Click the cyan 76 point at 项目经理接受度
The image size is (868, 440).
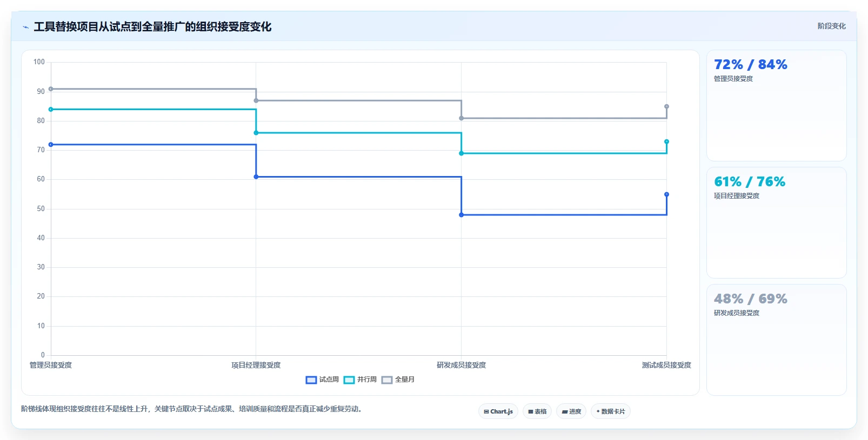tap(256, 133)
